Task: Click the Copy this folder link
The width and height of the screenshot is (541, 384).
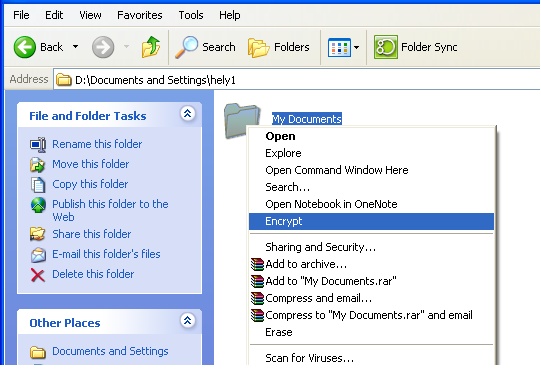Action: [x=90, y=184]
